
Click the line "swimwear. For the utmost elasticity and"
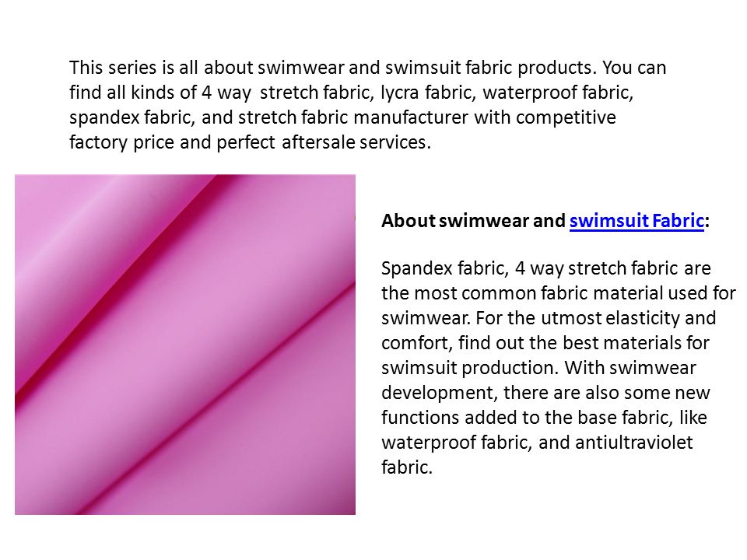pyautogui.click(x=549, y=317)
